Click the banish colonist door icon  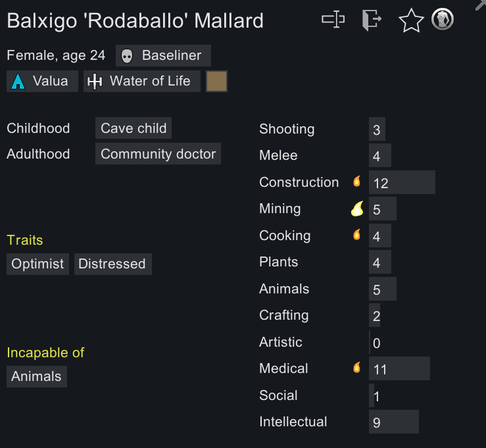pos(371,20)
